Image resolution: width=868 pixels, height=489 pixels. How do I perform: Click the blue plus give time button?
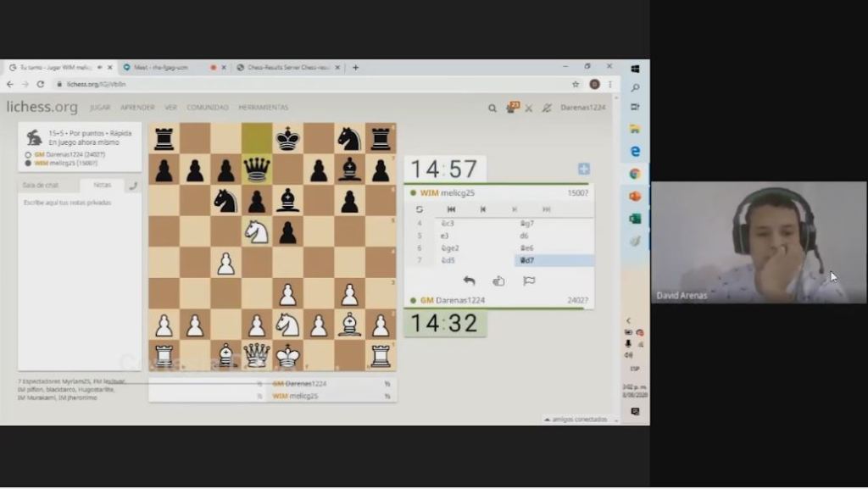[583, 169]
